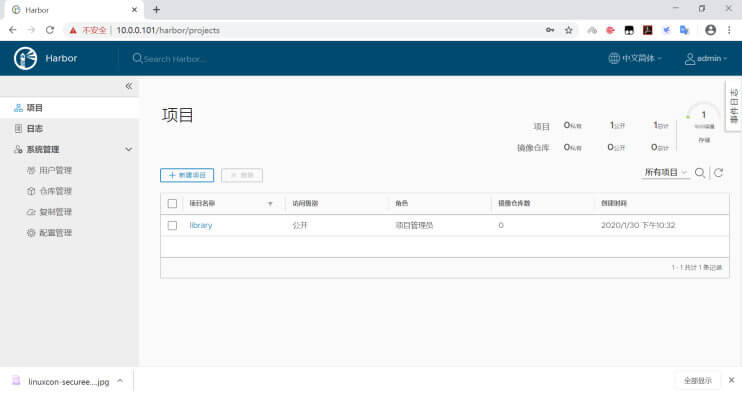Image resolution: width=742 pixels, height=394 pixels.
Task: Click the role column header
Action: (x=402, y=203)
